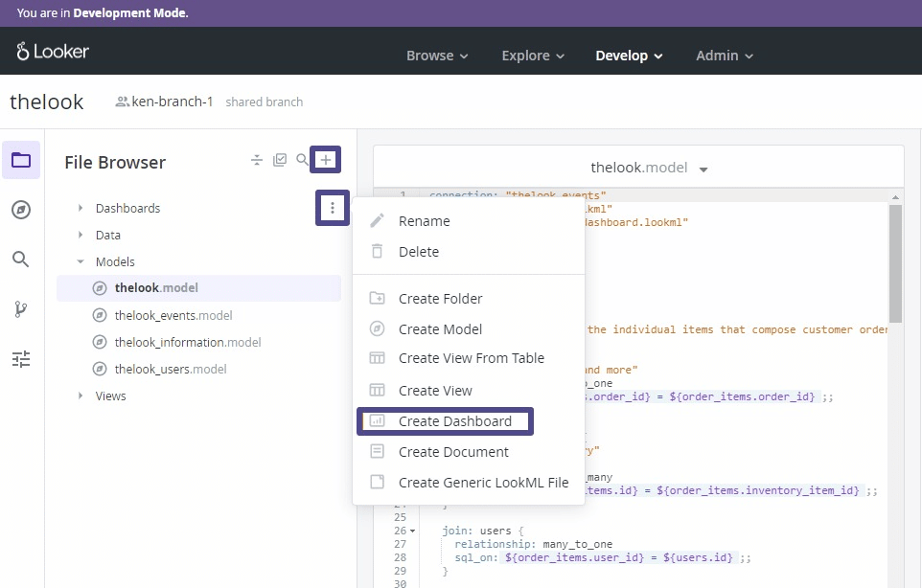Screen dimensions: 922x588
Task: Click the 'File Browser' panel heading
Action: point(115,162)
